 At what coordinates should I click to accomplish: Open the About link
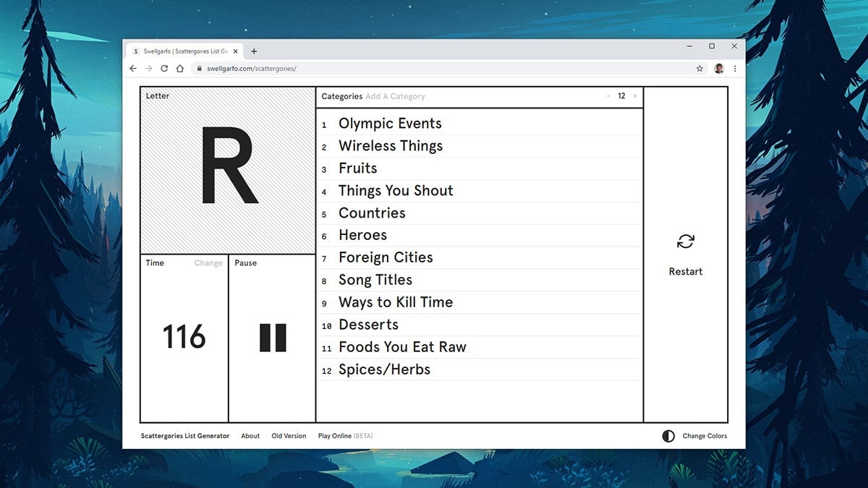[250, 436]
